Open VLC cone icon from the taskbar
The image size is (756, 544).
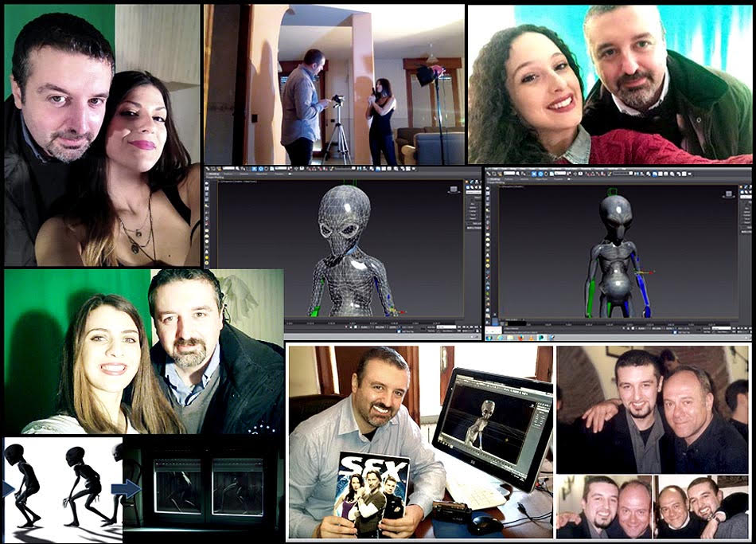pos(531,338)
